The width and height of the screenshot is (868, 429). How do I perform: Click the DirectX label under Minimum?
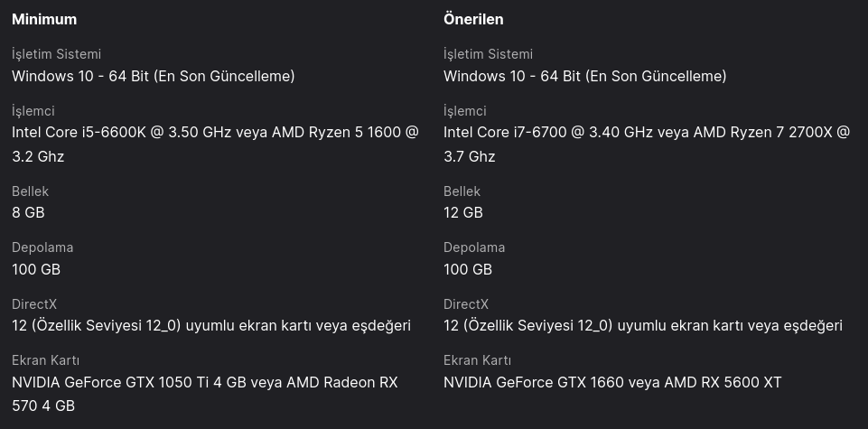(34, 304)
